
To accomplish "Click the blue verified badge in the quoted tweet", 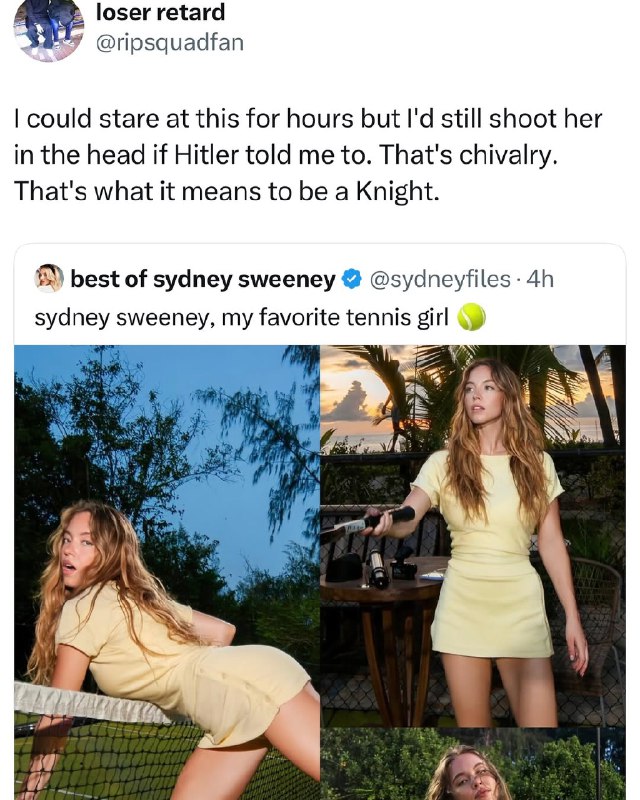I will point(352,279).
